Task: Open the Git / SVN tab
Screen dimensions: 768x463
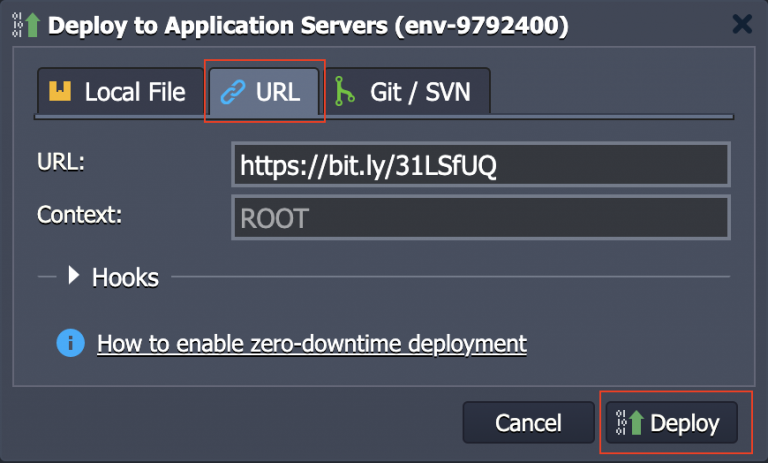Action: coord(412,93)
